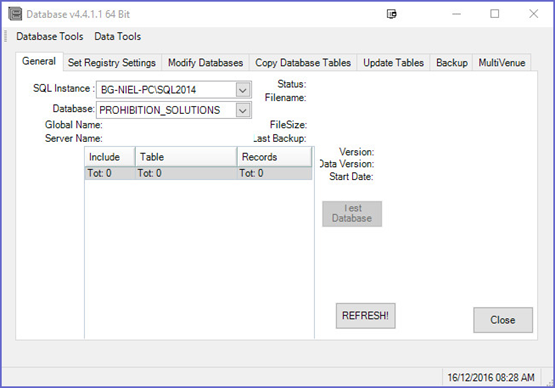Open the Data Tools menu
Screen dimensions: 555x388
[x=118, y=36]
